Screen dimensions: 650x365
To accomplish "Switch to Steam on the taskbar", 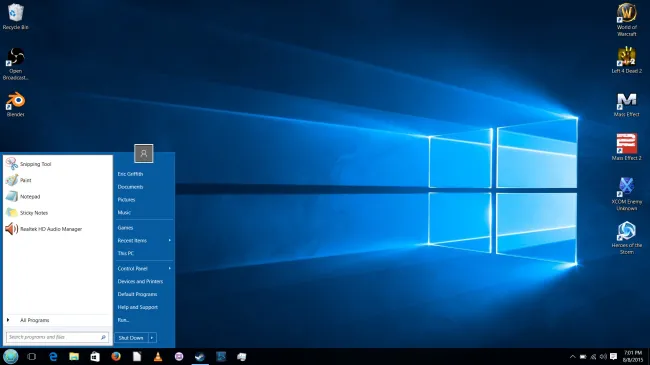I will point(200,356).
